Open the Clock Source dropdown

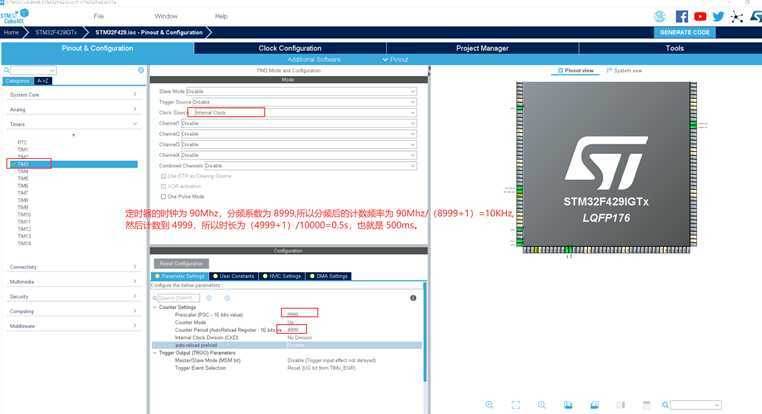coord(301,113)
